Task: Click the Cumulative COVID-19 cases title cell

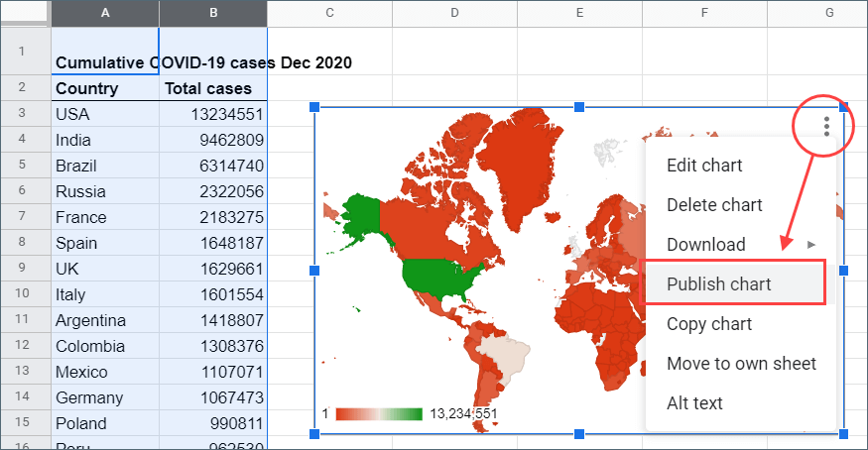Action: (105, 52)
